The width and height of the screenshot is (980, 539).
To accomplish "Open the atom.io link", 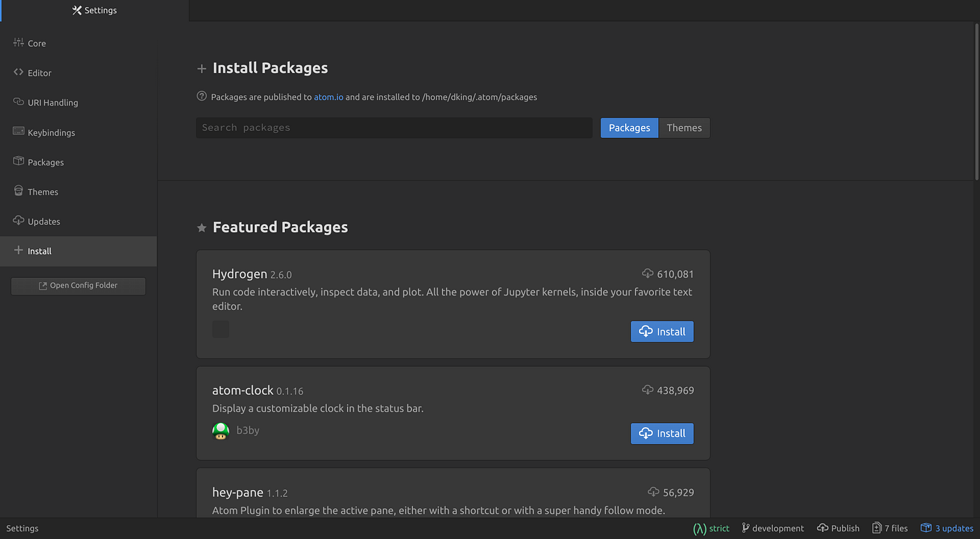I will 328,97.
